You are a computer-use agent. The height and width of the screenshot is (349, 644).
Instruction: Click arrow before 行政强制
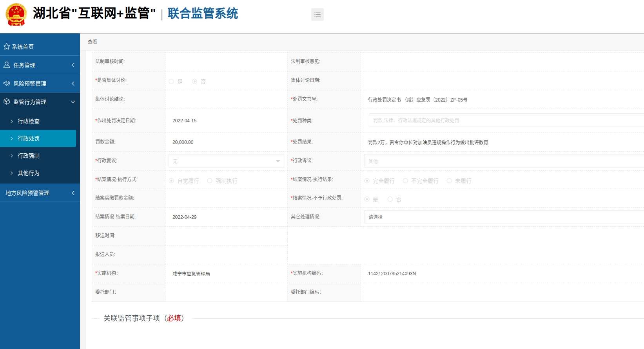click(x=12, y=156)
